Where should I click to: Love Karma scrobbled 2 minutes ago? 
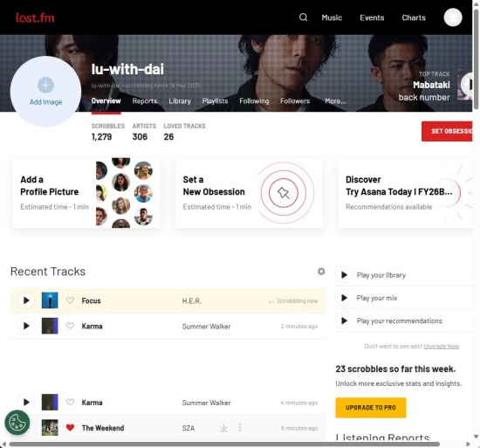(70, 326)
